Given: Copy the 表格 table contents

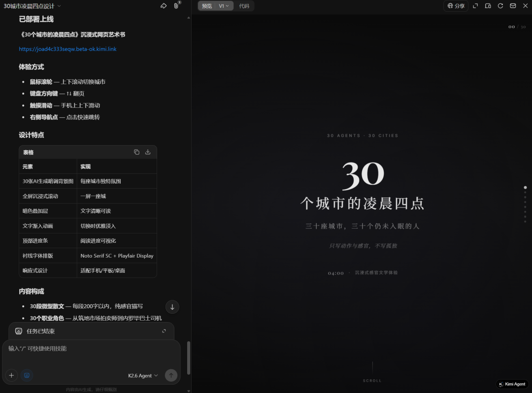Looking at the screenshot, I should 136,152.
